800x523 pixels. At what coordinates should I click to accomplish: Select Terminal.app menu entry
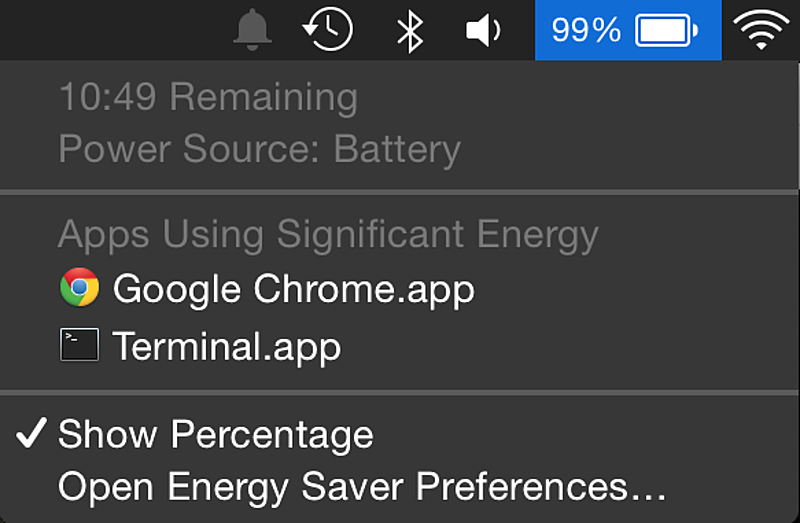(x=399, y=346)
